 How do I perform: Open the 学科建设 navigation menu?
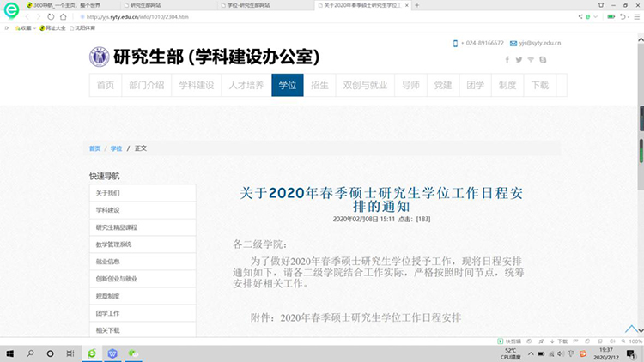[x=196, y=86]
